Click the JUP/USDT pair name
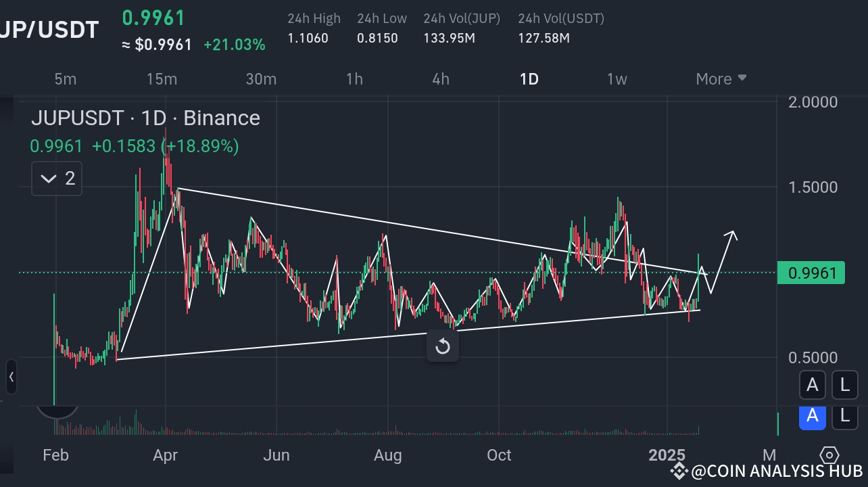Viewport: 868px width, 487px height. click(49, 28)
